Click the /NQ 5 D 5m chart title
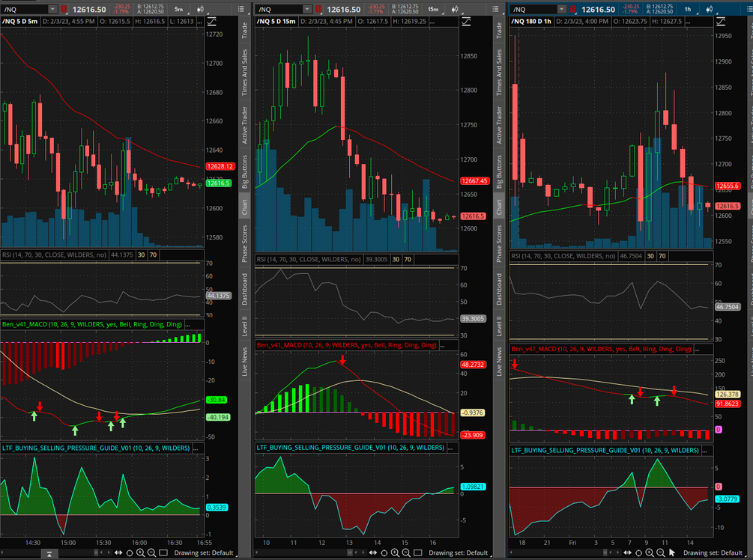 [x=19, y=21]
